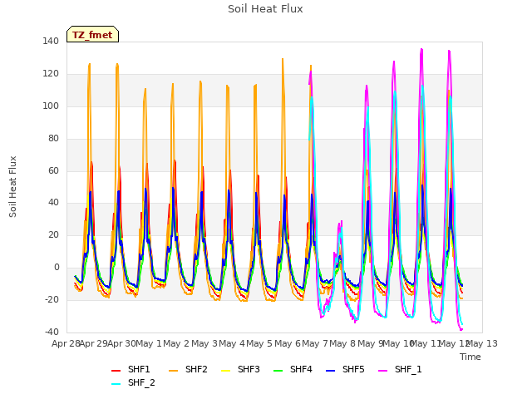The width and height of the screenshot is (532, 399).
Task: Select the SHF4 green legend swatch
Action: pyautogui.click(x=278, y=371)
